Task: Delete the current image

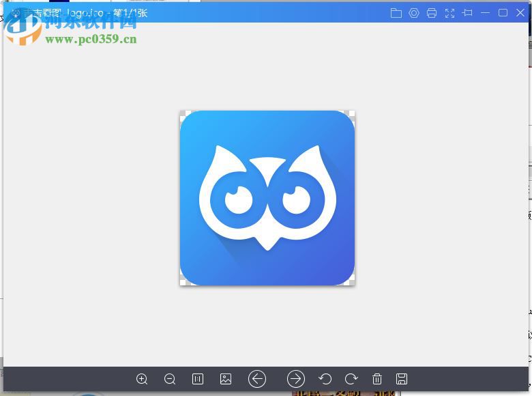Action: pos(377,379)
